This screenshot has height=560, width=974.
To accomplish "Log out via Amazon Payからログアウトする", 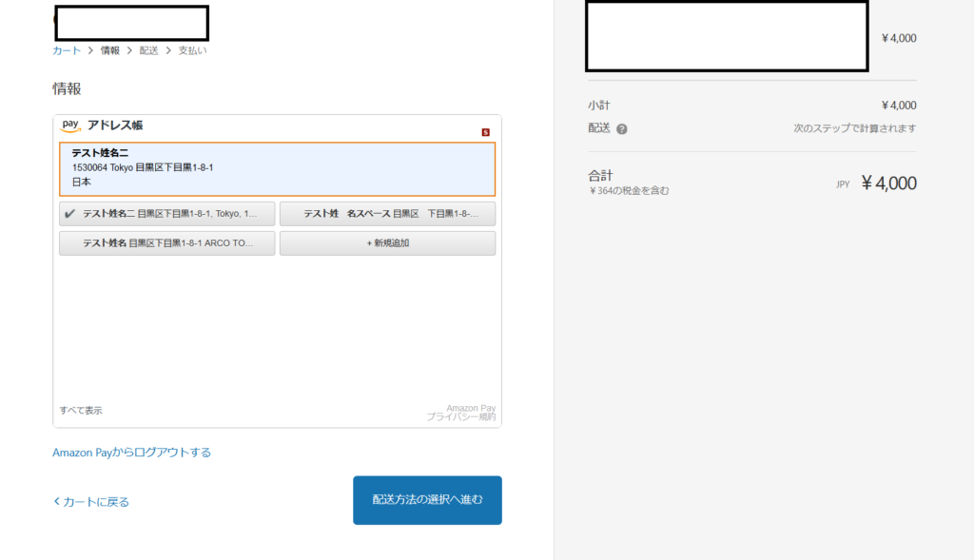I will click(x=131, y=453).
